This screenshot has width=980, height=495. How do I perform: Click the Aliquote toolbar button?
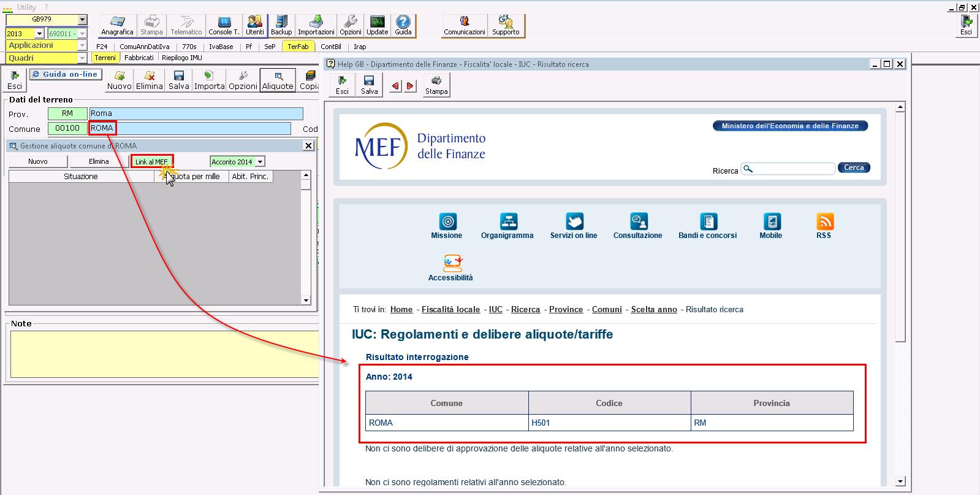(x=278, y=80)
